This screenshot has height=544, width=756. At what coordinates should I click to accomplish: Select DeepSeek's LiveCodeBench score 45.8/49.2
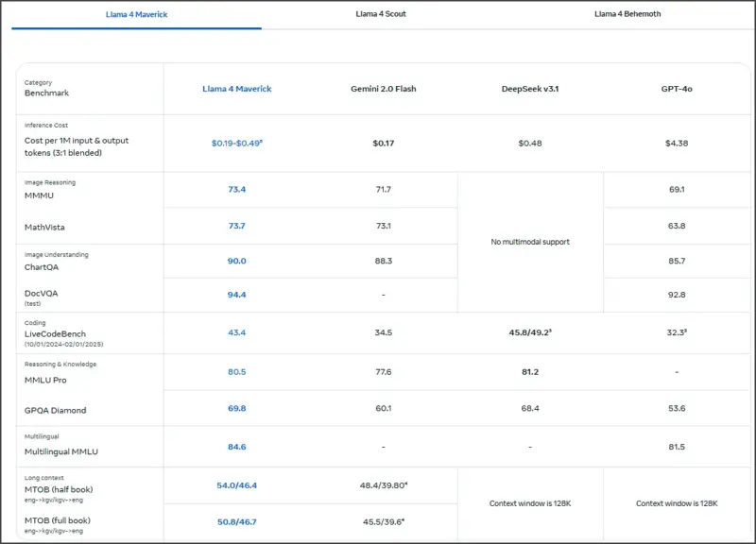point(530,332)
